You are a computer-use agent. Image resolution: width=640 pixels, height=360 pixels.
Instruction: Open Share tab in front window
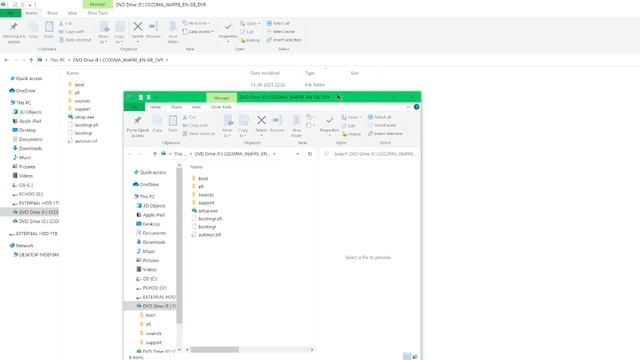(x=176, y=107)
